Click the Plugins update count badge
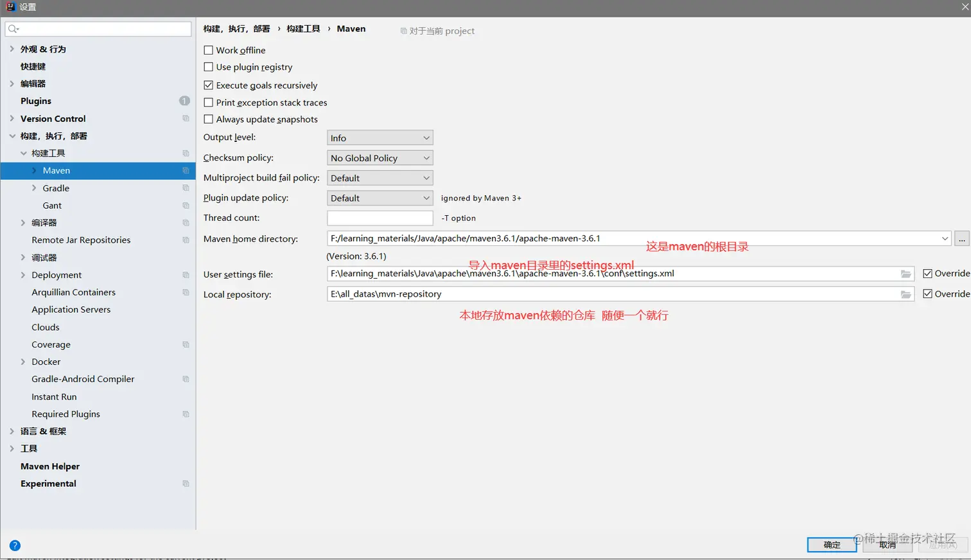The width and height of the screenshot is (971, 560). coord(184,101)
